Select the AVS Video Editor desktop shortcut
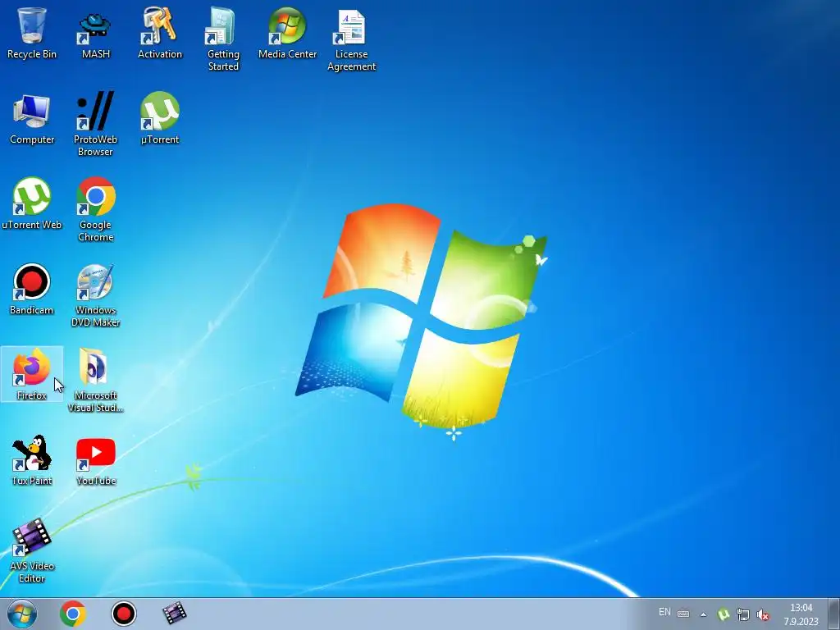The width and height of the screenshot is (840, 630). tap(32, 551)
